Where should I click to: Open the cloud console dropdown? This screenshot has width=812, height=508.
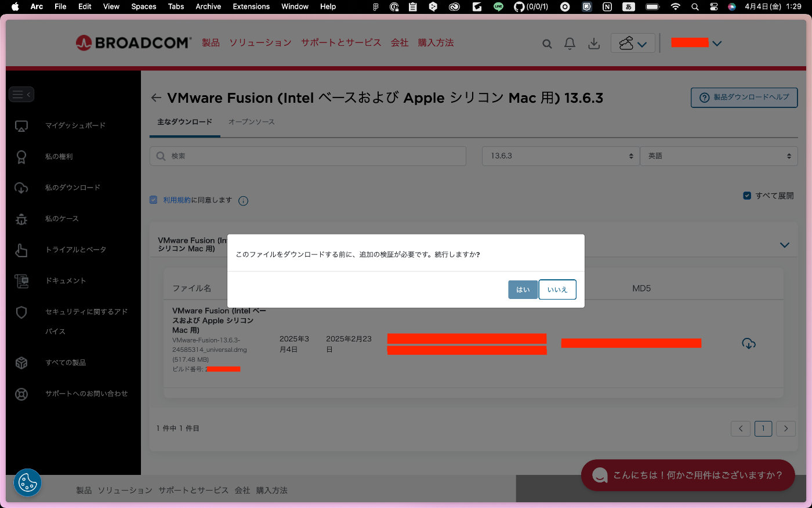[x=633, y=44]
